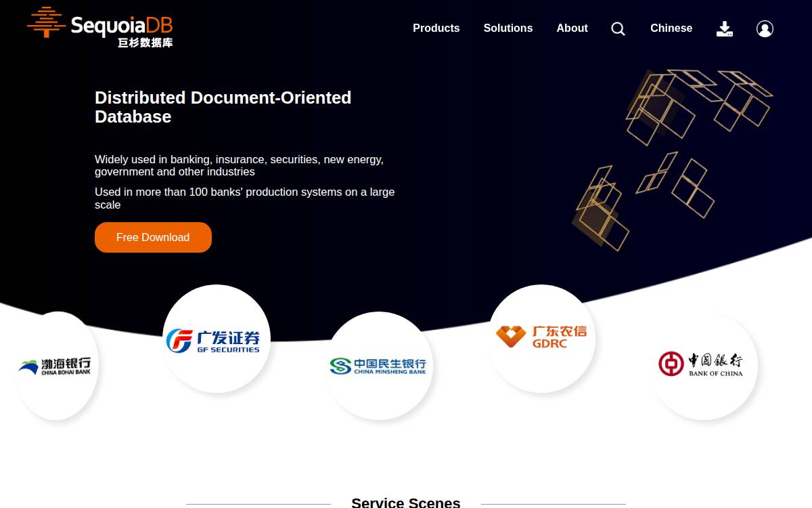Open the user account icon
Viewport: 812px width, 508px height.
(x=765, y=28)
